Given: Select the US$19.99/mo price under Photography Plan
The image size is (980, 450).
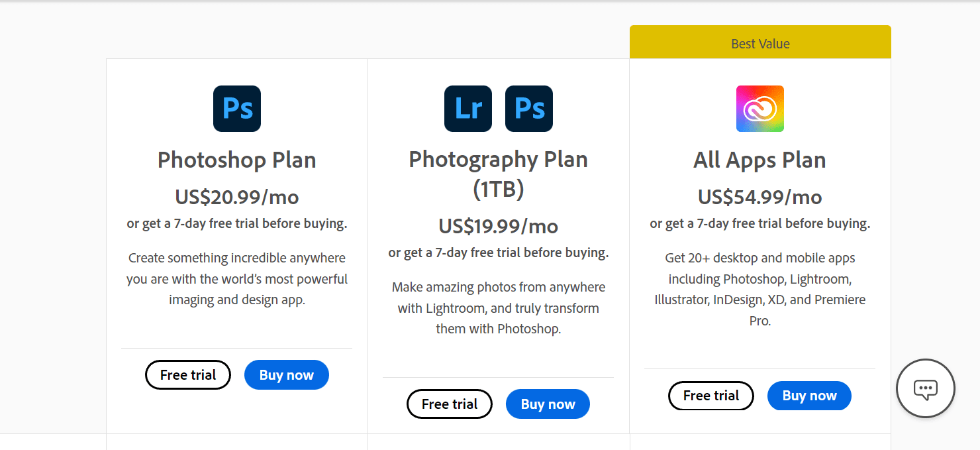Looking at the screenshot, I should [498, 226].
